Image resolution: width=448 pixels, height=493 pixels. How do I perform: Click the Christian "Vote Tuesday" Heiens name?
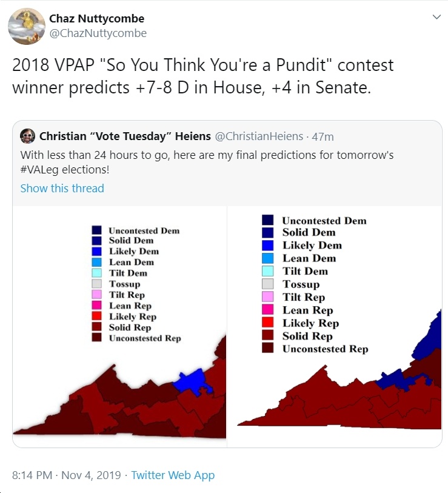pos(125,136)
